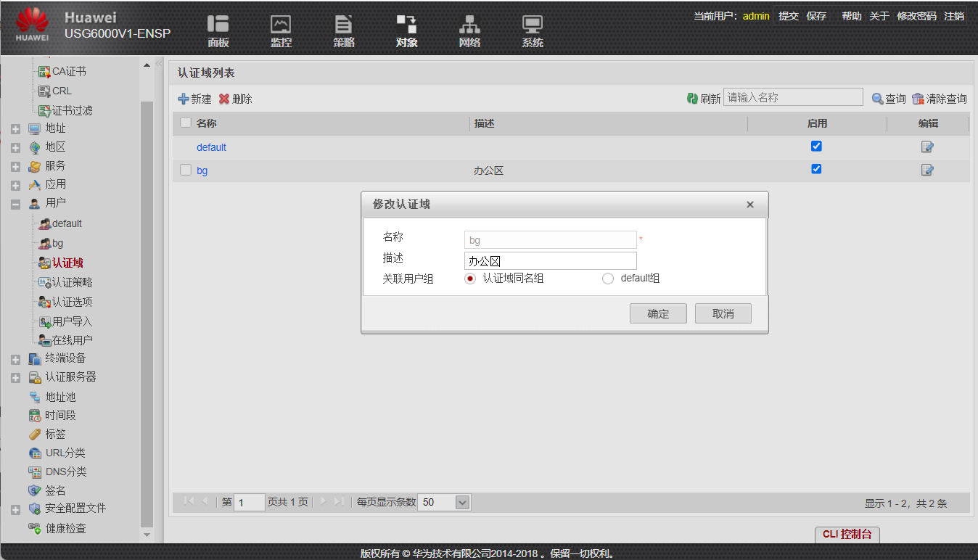The image size is (978, 560).
Task: Click the Huawei logo
Action: [33, 25]
